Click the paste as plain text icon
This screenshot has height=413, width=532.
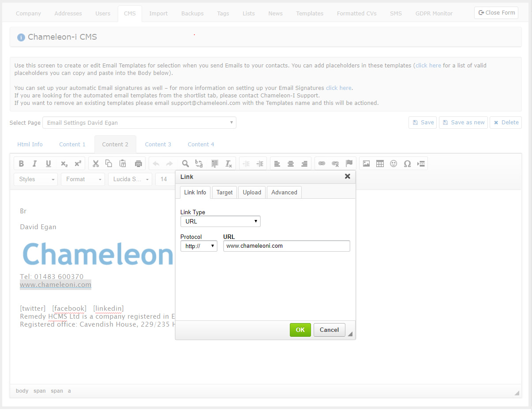click(x=123, y=164)
